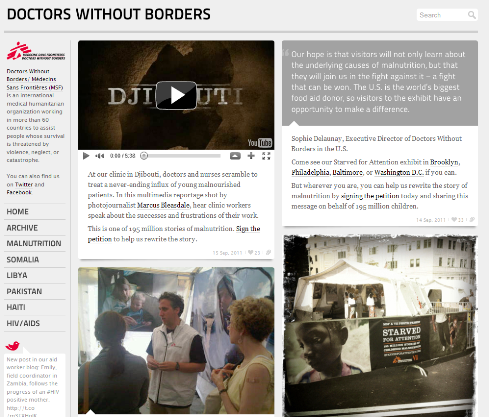
Task: Open the Starved for Attention tent photo
Action: (380, 325)
